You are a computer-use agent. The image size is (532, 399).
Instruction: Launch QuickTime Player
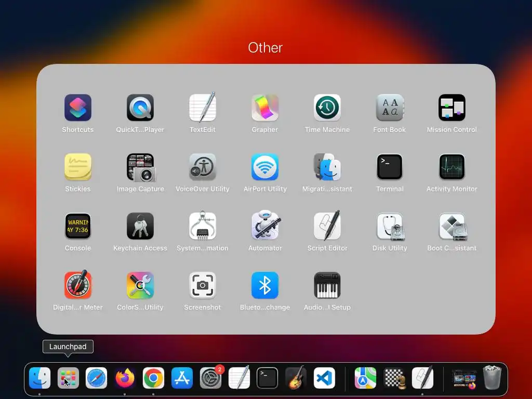140,108
